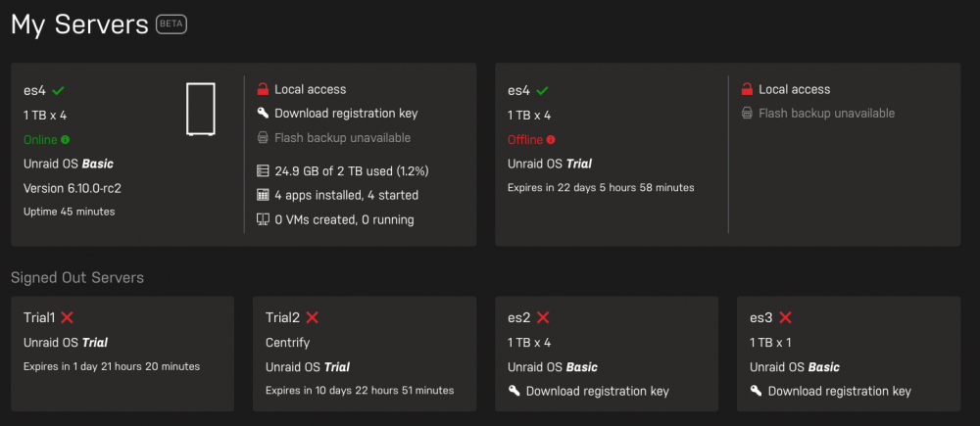Download registration key for es3
980x426 pixels.
pos(840,392)
